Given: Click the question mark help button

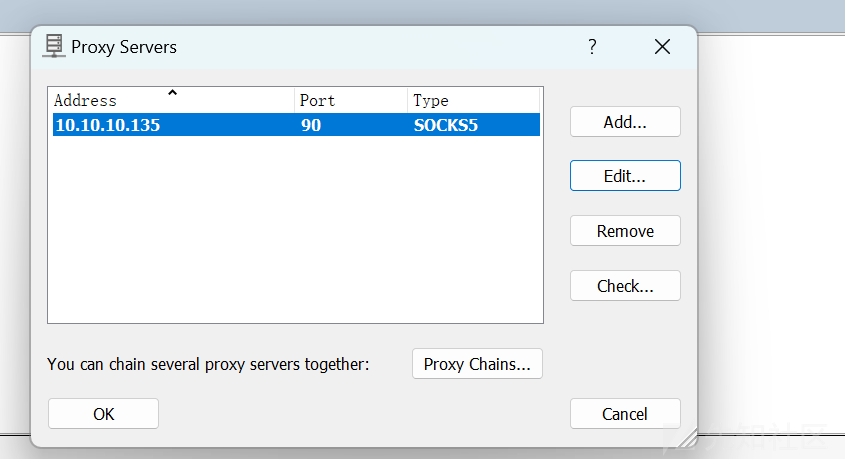Looking at the screenshot, I should [x=592, y=46].
